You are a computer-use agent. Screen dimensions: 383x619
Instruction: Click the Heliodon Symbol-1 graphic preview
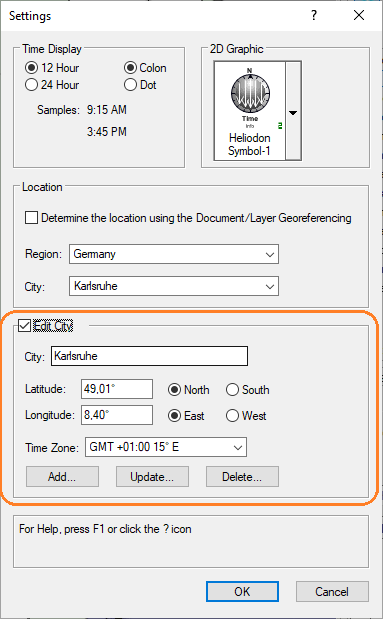tap(250, 111)
